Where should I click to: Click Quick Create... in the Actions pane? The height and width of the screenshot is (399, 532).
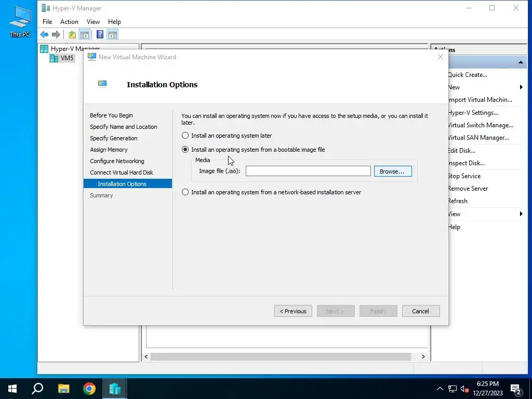(x=468, y=75)
